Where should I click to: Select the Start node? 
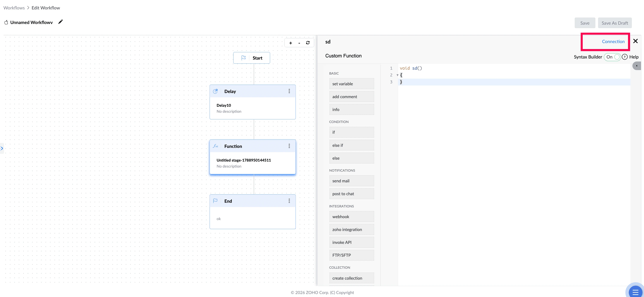[x=251, y=58]
